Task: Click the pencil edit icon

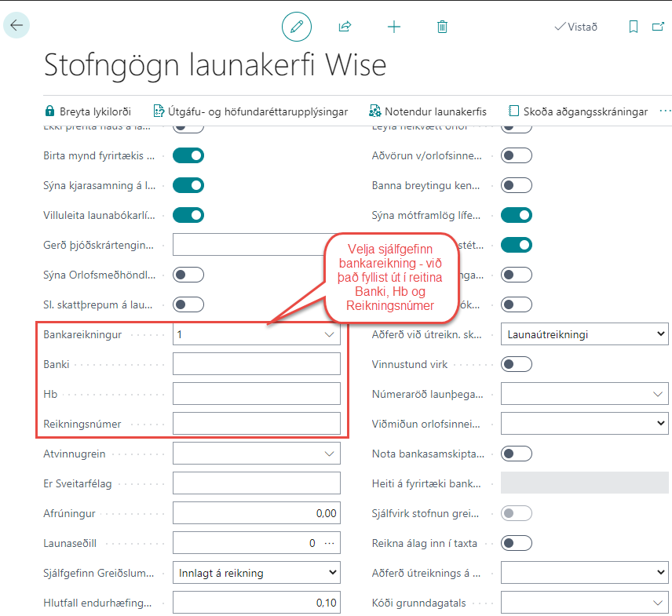Action: point(297,27)
